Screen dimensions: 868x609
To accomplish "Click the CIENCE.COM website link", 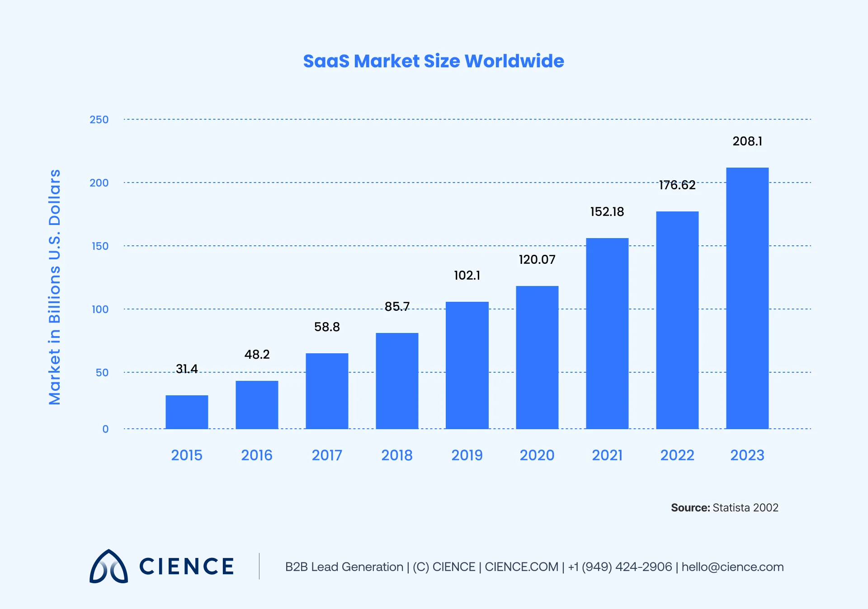I will [x=521, y=567].
